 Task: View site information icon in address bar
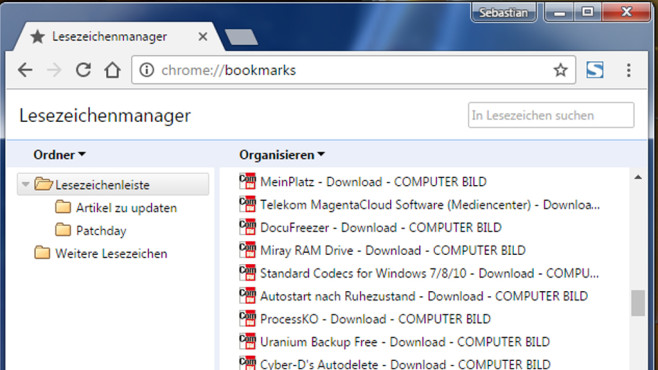pos(146,70)
